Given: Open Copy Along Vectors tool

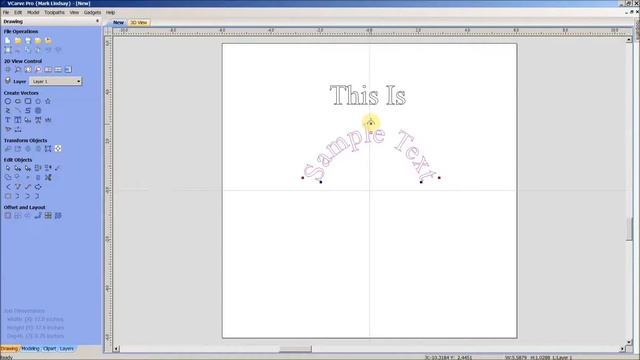Looking at the screenshot, I should (x=38, y=216).
